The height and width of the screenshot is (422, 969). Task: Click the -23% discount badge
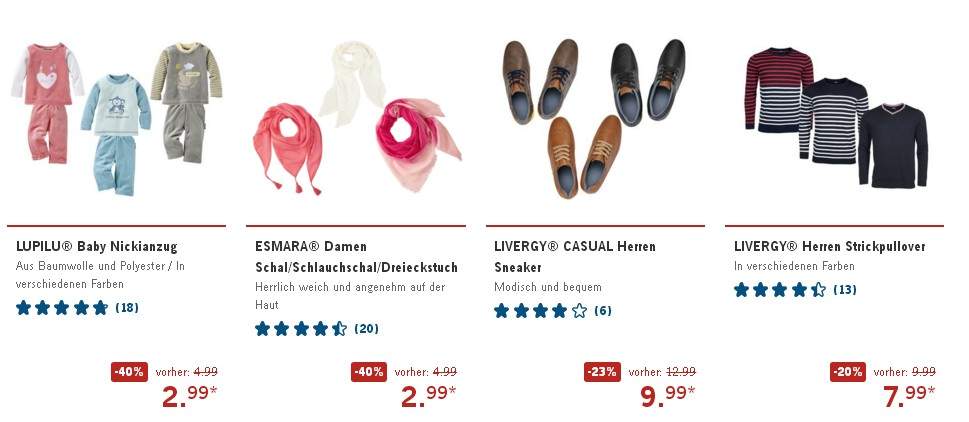pyautogui.click(x=602, y=372)
